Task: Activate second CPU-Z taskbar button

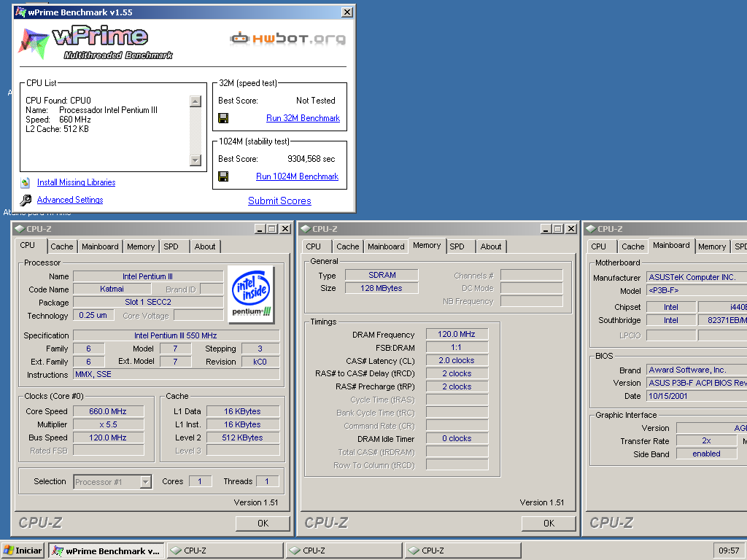Action: 344,551
